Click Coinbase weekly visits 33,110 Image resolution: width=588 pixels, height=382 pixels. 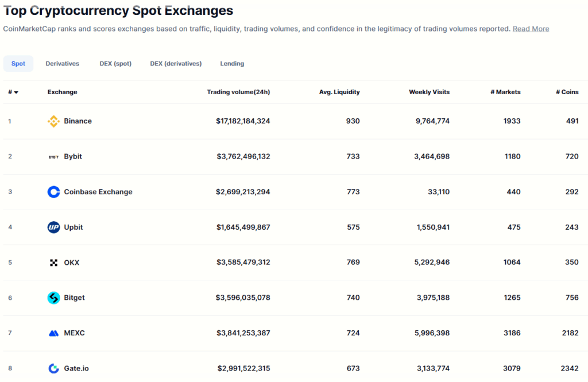[439, 192]
